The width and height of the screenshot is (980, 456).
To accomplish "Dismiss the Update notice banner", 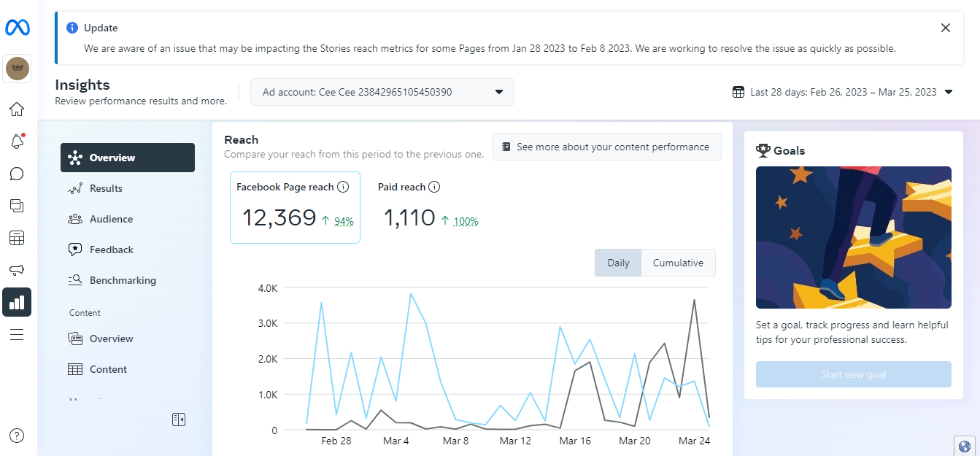I will (946, 28).
